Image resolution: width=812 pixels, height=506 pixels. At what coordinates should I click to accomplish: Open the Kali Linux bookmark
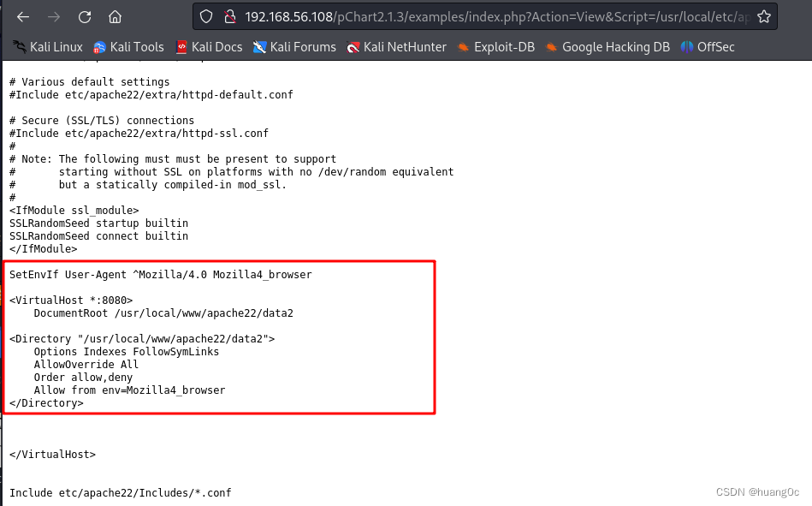point(48,47)
